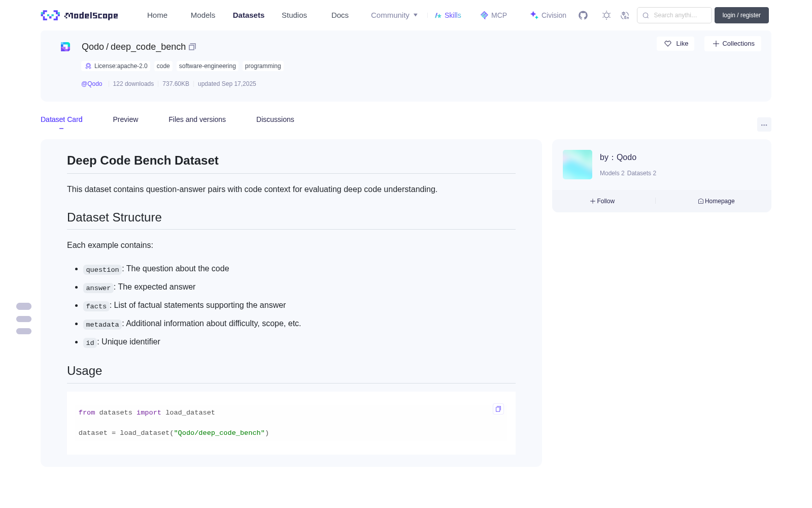Click the Qodo namespace in title

click(x=93, y=47)
